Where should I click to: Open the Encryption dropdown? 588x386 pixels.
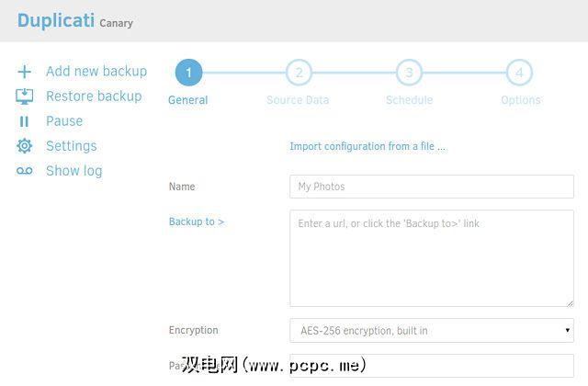click(432, 331)
